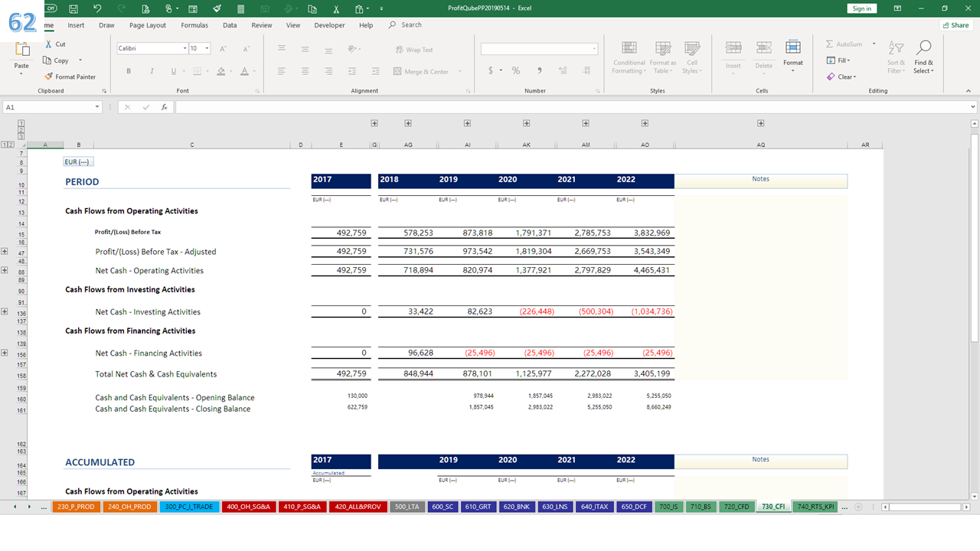Open the Data tab
This screenshot has height=551, width=980.
coord(230,25)
